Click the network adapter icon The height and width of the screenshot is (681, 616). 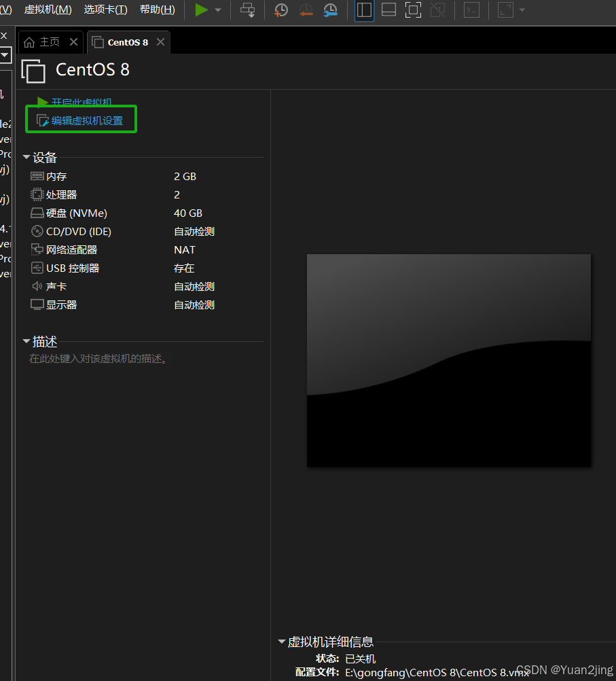[37, 249]
